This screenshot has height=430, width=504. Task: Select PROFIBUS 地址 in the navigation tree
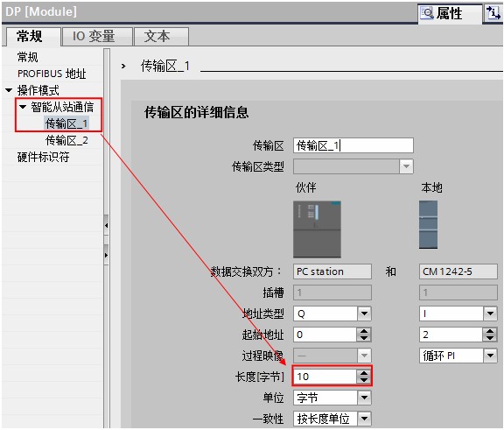52,74
